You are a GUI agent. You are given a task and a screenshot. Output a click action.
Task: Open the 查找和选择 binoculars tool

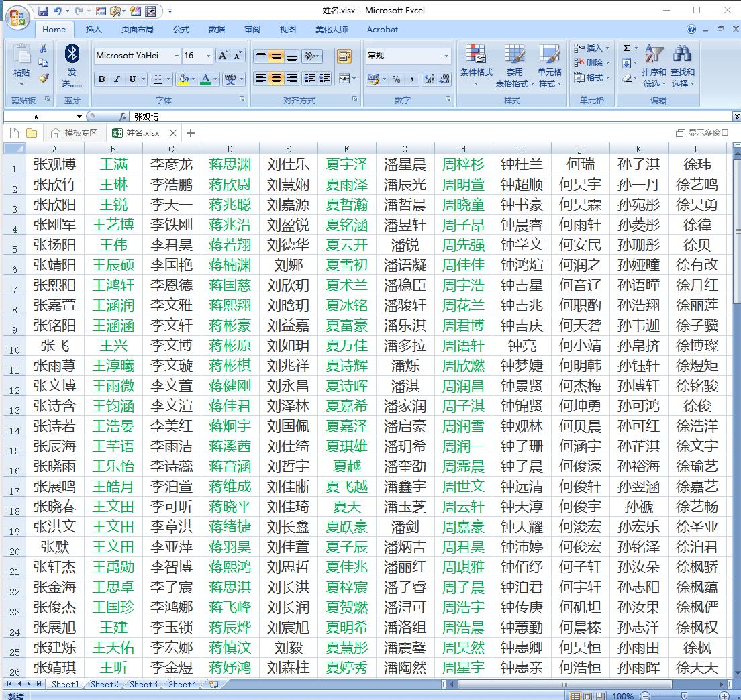tap(682, 54)
